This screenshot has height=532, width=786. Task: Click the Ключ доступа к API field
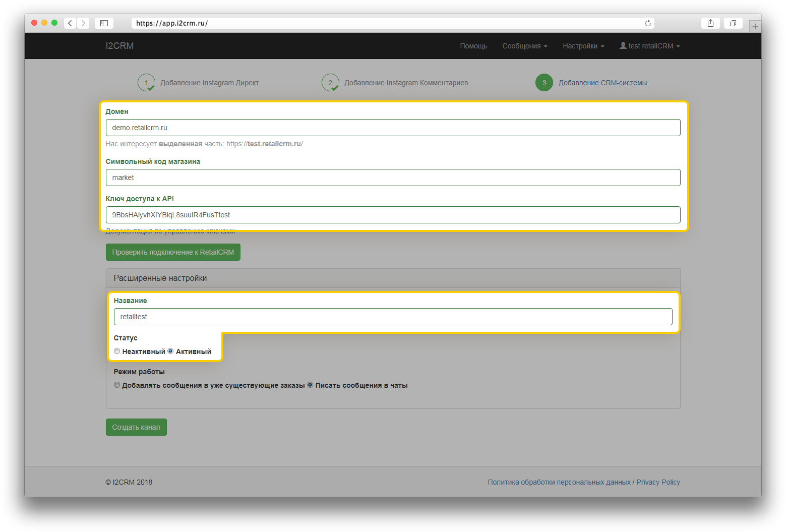click(x=393, y=215)
